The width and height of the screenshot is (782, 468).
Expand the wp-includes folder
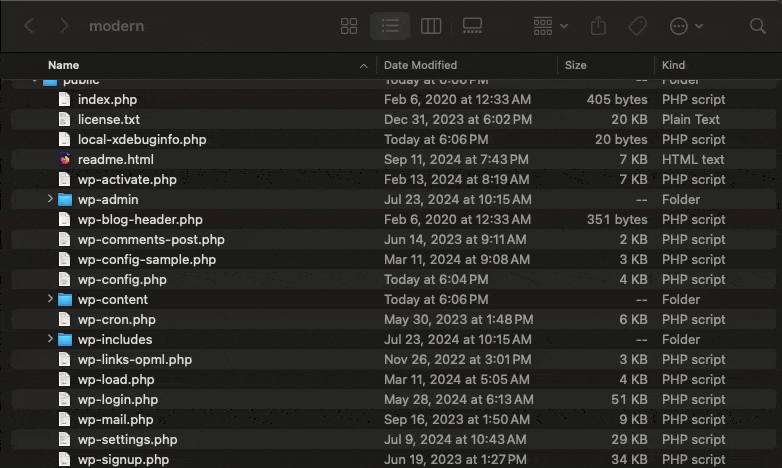click(50, 338)
